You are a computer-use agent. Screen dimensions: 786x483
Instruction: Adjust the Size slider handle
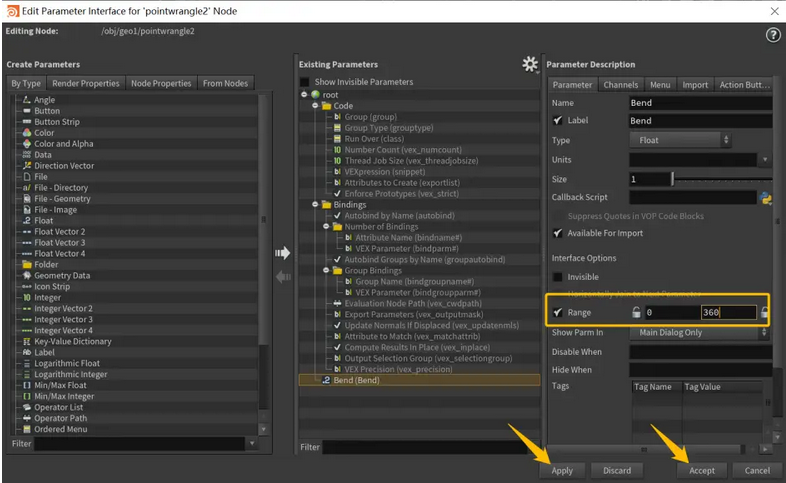click(x=673, y=179)
